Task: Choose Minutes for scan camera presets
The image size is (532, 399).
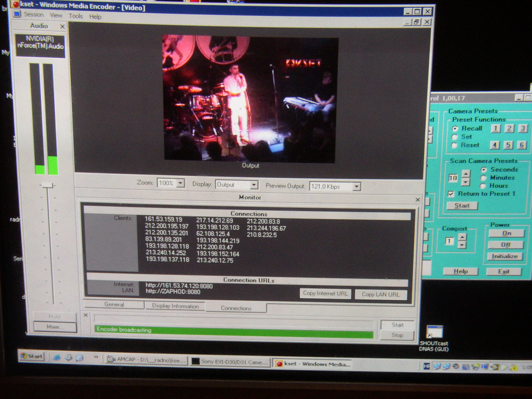Action: click(x=483, y=178)
